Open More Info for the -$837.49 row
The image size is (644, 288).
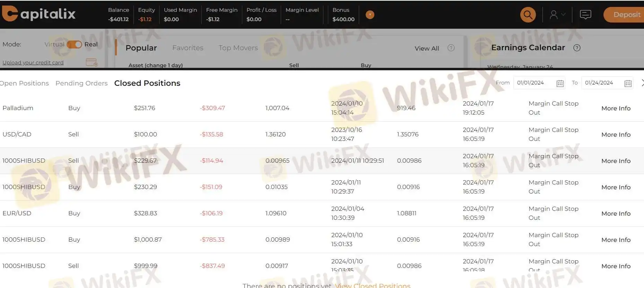tap(616, 266)
